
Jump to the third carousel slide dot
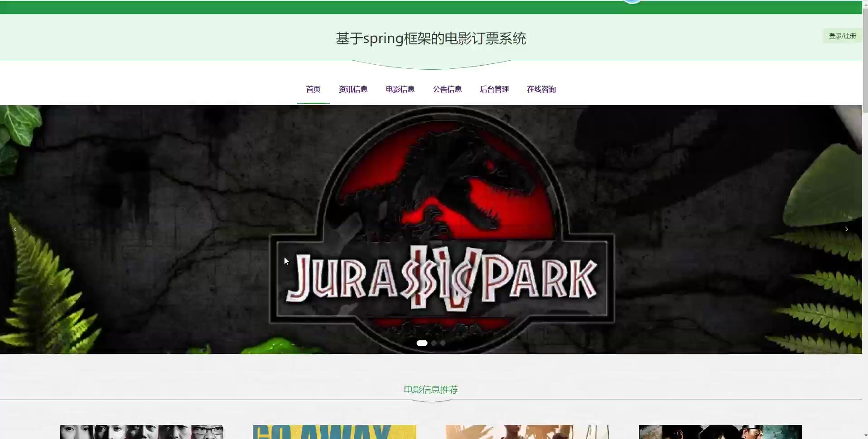pyautogui.click(x=443, y=343)
